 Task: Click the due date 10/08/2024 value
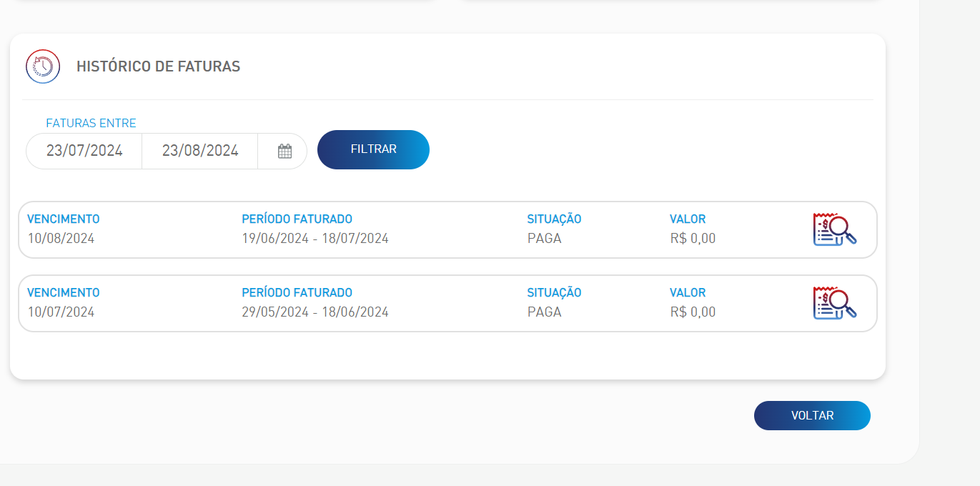pyautogui.click(x=61, y=239)
